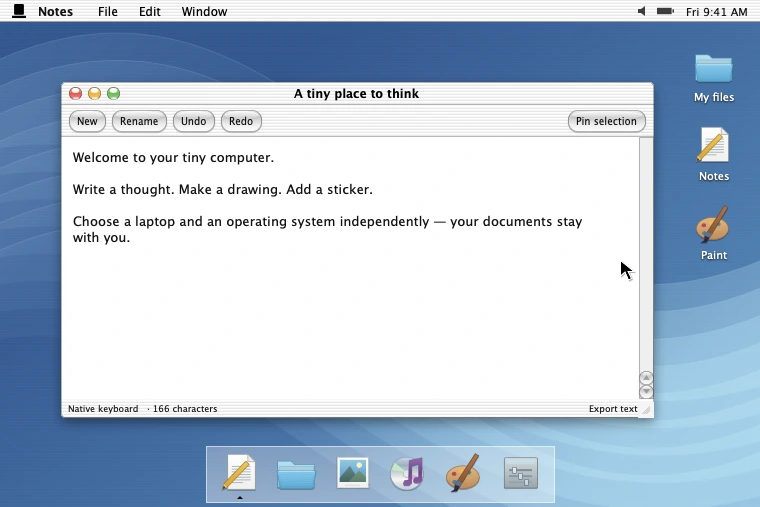Open My files desktop folder
This screenshot has width=760, height=507.
tap(713, 79)
